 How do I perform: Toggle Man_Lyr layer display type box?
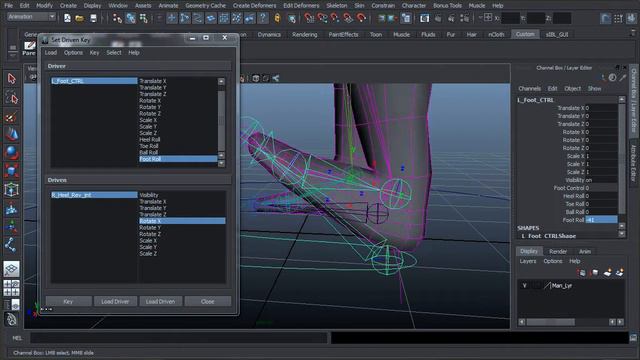pos(536,286)
